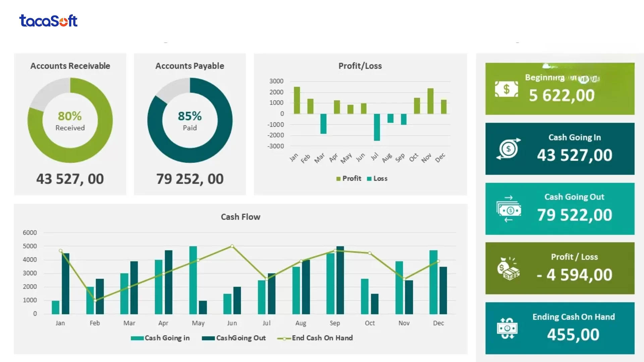Click the tacaSoft logo

click(x=48, y=21)
